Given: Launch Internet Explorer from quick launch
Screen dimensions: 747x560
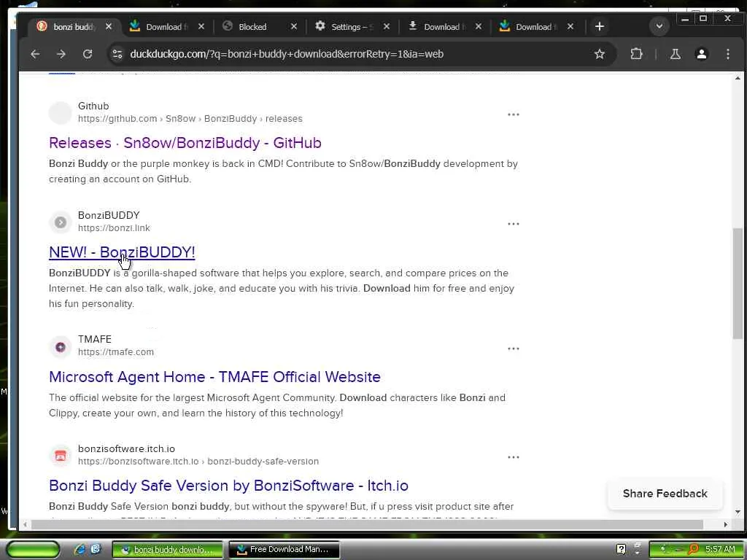Looking at the screenshot, I should [x=80, y=550].
